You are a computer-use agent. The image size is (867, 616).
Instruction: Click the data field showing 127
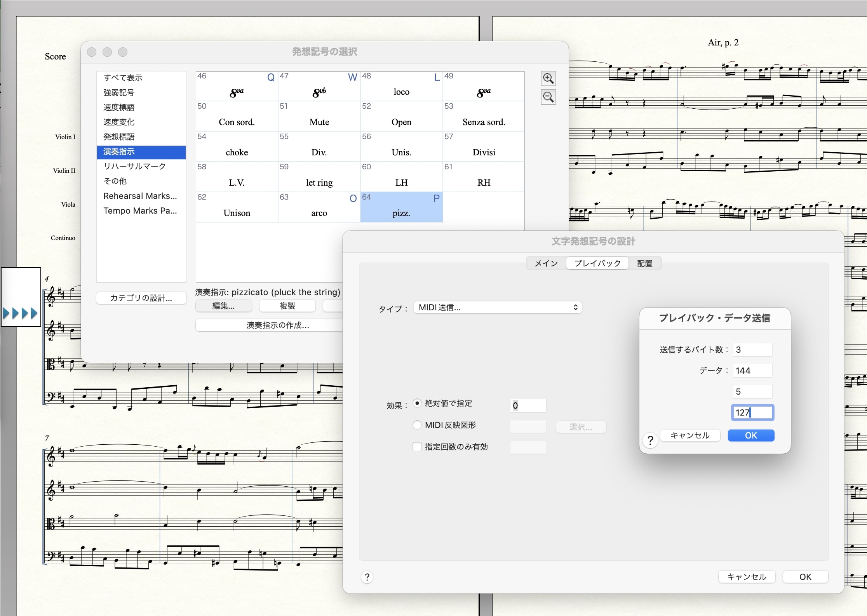[752, 412]
